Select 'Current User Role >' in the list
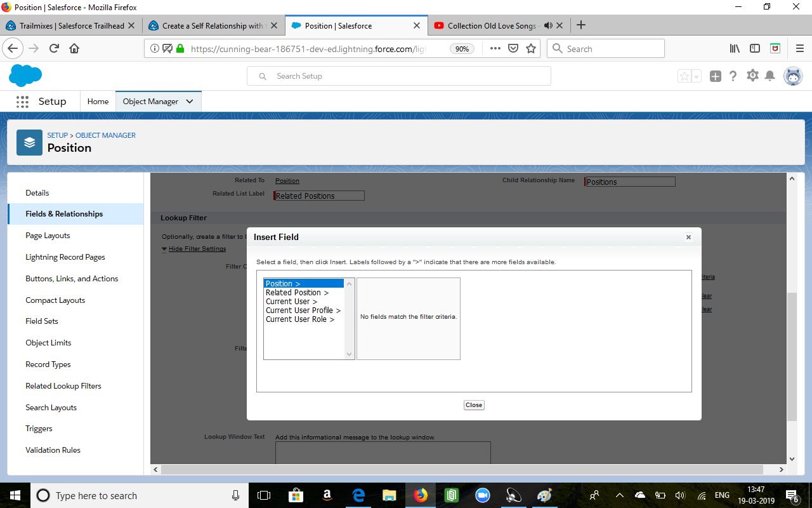The width and height of the screenshot is (812, 508). [304, 319]
